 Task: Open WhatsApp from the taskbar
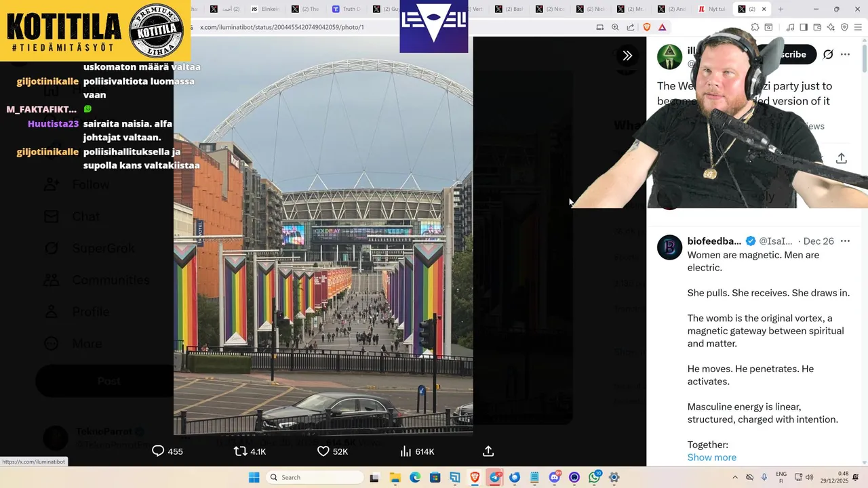click(595, 477)
